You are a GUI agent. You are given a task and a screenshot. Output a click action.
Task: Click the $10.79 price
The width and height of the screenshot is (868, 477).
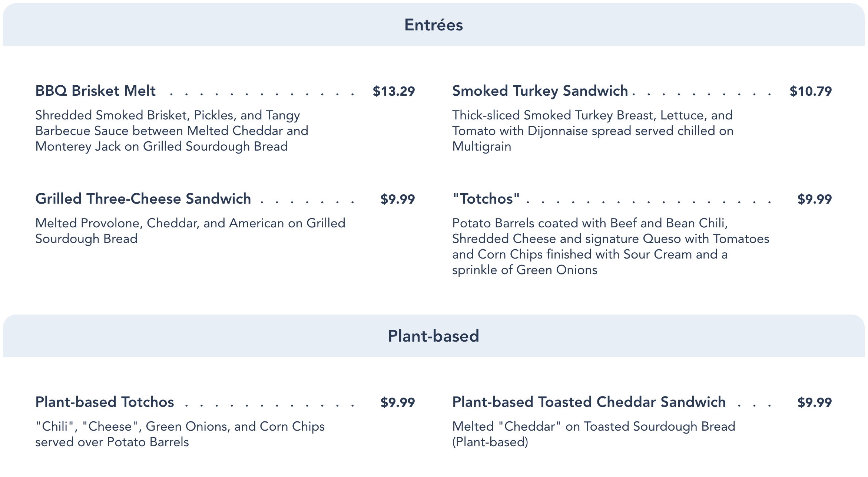(811, 91)
